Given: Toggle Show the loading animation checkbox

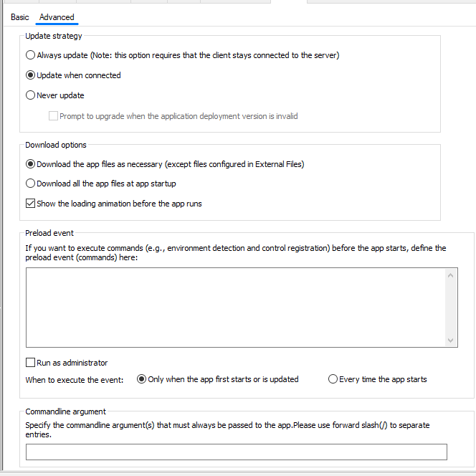Looking at the screenshot, I should pos(30,204).
